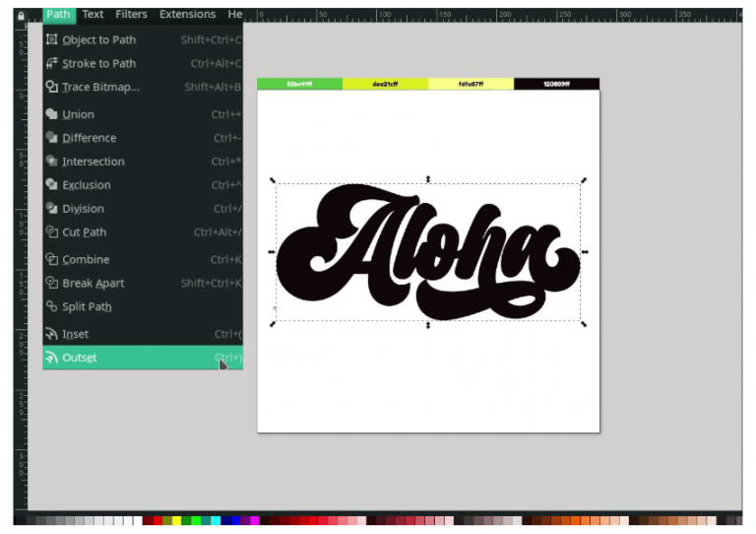Click the pale yellow fdfa87ff swatch
The height and width of the screenshot is (534, 756).
(472, 84)
